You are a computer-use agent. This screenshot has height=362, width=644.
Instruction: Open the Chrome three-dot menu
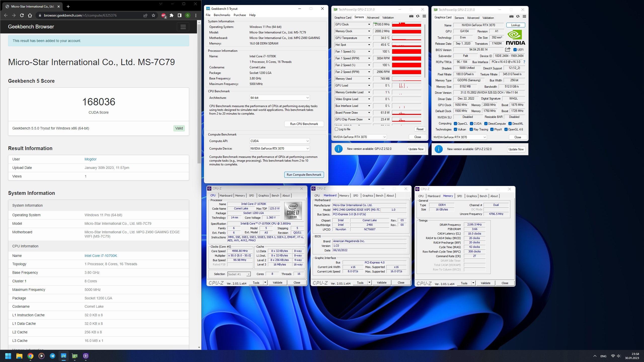coord(196,15)
